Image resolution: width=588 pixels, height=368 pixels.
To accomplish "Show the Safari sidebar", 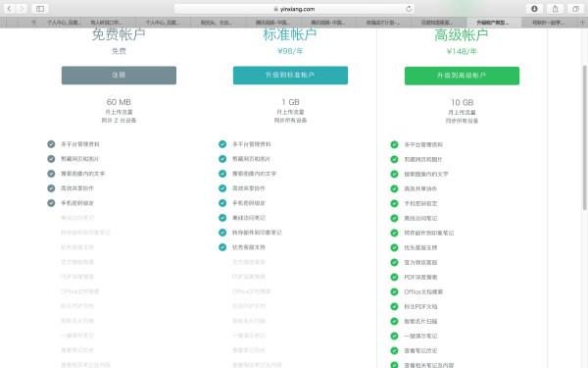I will coord(40,8).
